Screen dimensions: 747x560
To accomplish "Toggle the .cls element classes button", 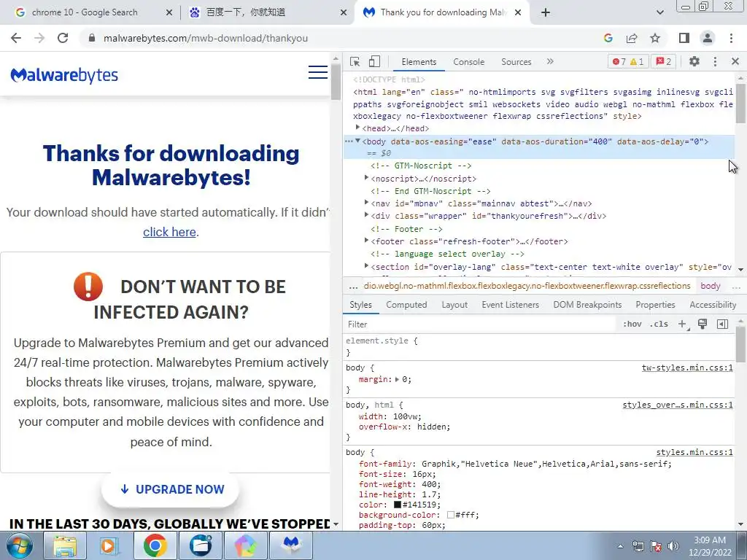I will coord(659,324).
